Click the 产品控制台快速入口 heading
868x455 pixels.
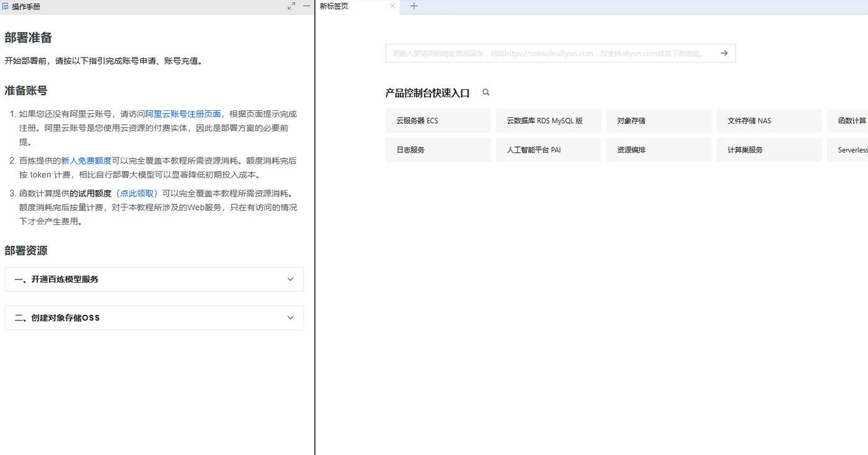pos(428,93)
